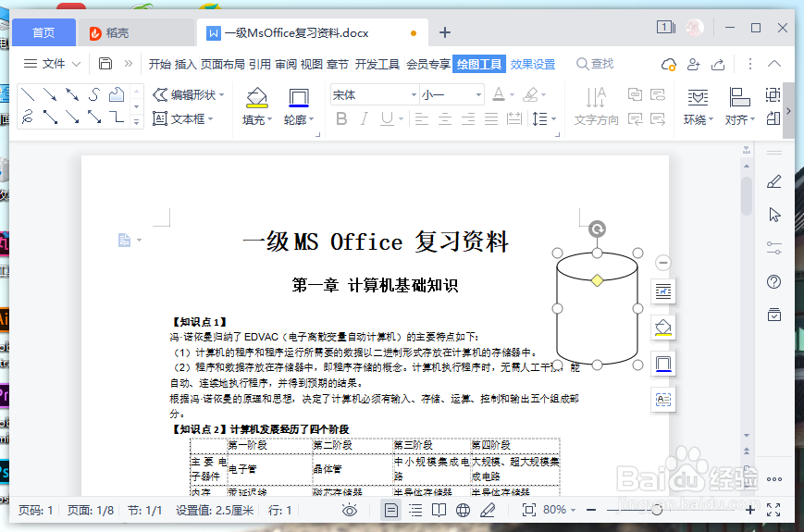Toggle Underline formatting

point(387,119)
